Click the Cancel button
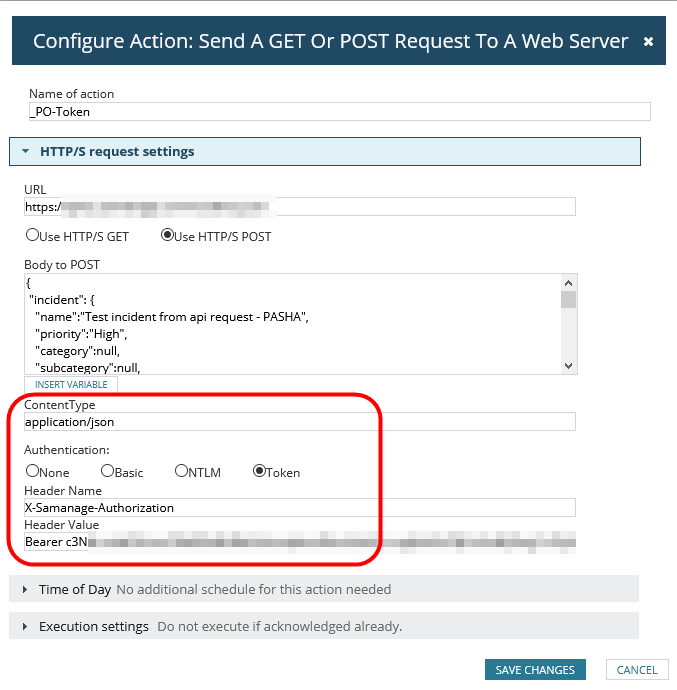Image resolution: width=677 pixels, height=690 pixels. click(637, 670)
